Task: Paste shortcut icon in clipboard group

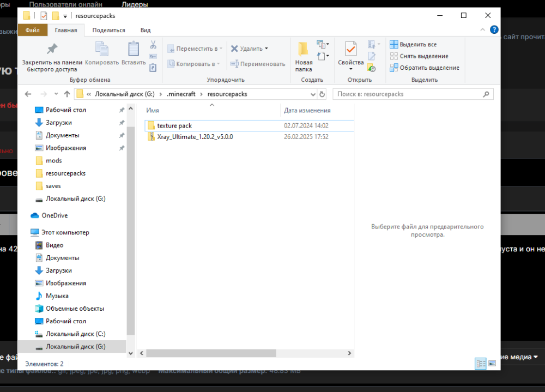Action: pos(153,68)
